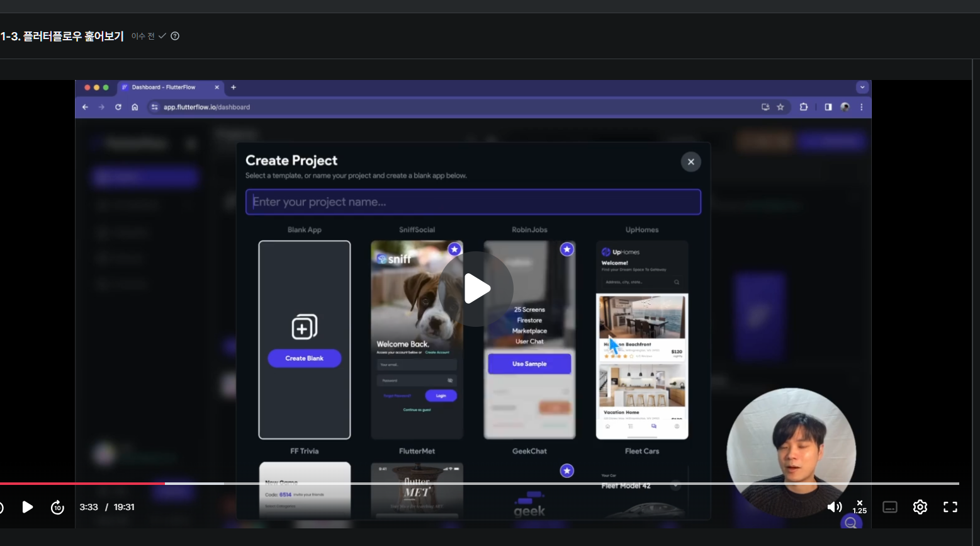
Task: Open the video player settings gear
Action: pos(920,507)
